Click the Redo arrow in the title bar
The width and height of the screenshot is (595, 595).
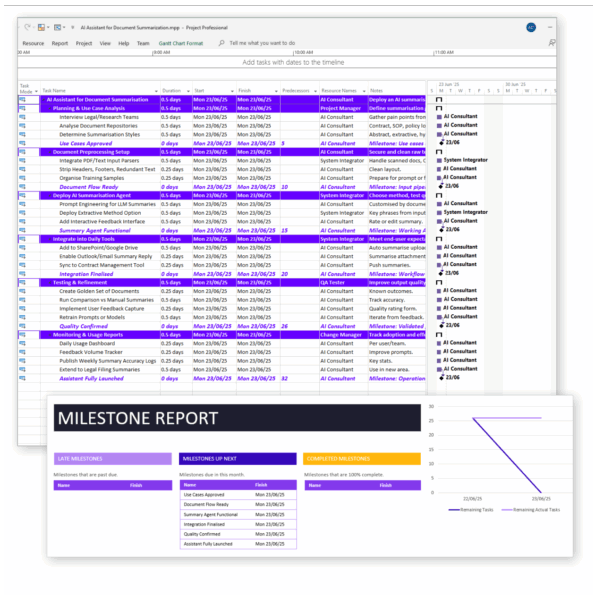pos(27,27)
